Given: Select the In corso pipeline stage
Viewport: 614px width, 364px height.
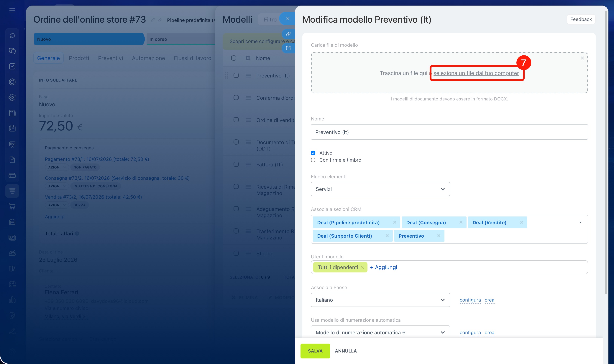Looking at the screenshot, I should pyautogui.click(x=181, y=39).
